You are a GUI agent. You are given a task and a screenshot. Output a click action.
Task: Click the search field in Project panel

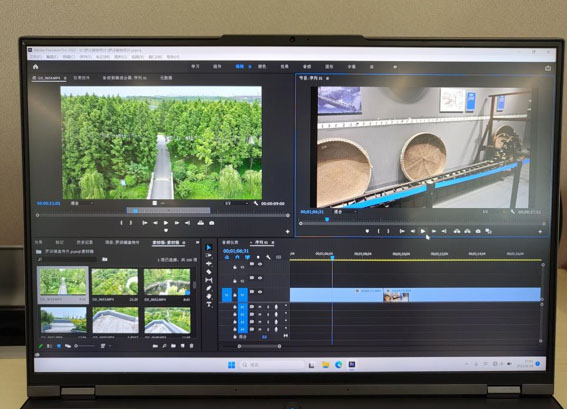tap(67, 260)
